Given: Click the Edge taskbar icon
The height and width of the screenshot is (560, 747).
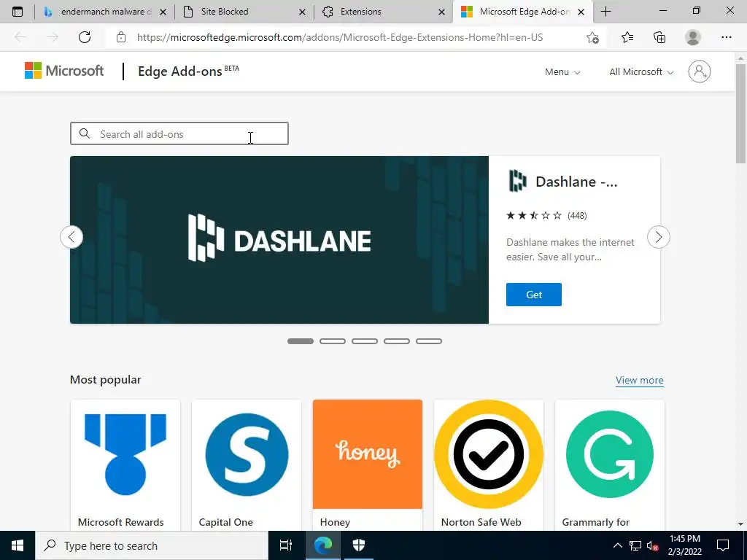Looking at the screenshot, I should [x=323, y=545].
